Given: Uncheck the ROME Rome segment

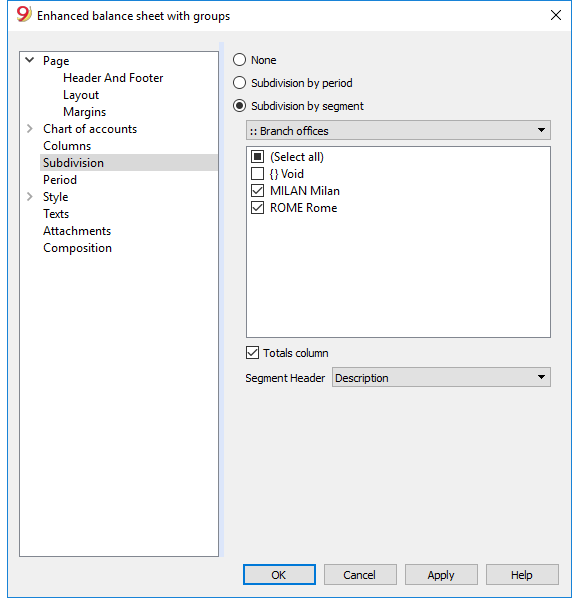Looking at the screenshot, I should [x=257, y=208].
